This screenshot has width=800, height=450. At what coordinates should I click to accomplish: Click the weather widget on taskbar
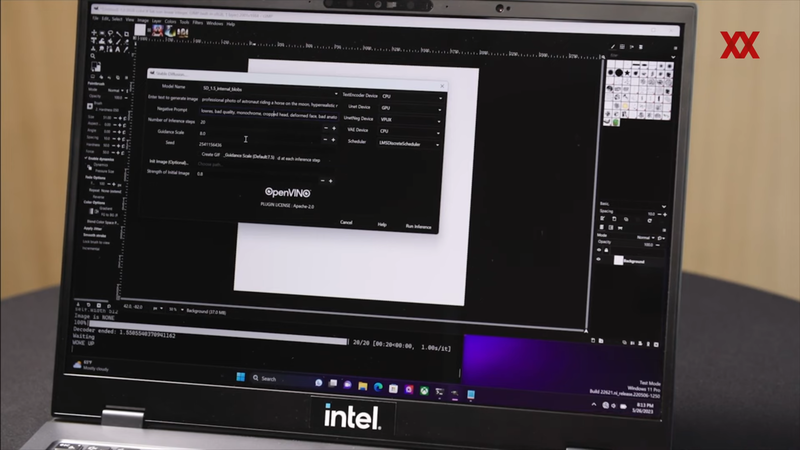(91, 365)
